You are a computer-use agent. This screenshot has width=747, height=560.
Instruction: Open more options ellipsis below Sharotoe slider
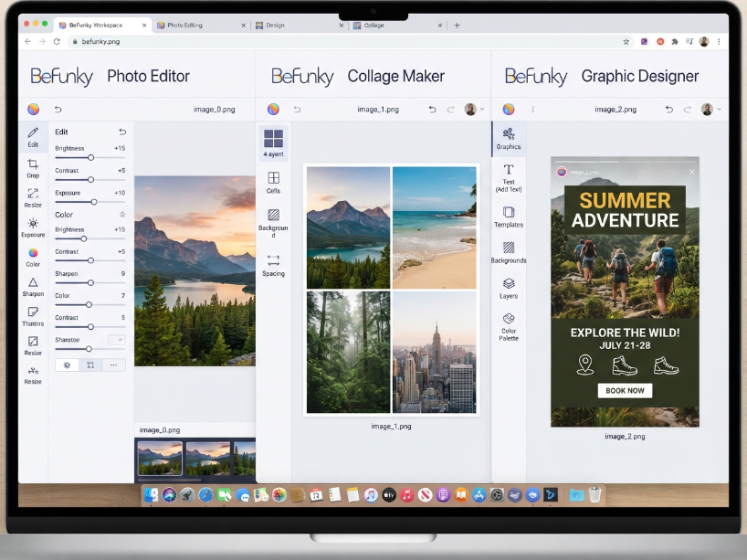coord(113,365)
